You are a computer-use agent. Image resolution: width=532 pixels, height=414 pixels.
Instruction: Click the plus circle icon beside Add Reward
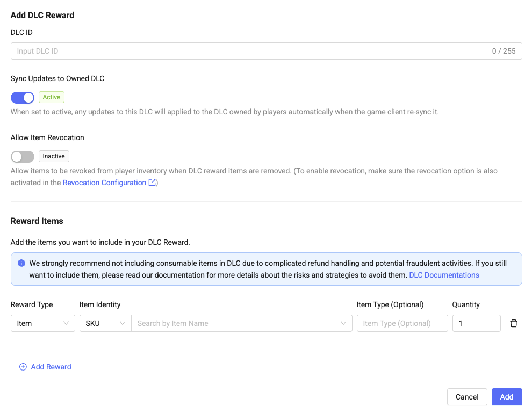[x=23, y=367]
